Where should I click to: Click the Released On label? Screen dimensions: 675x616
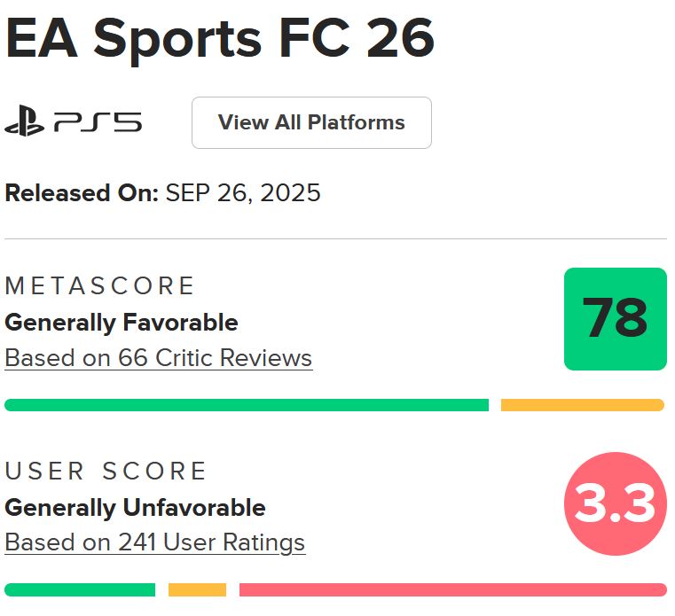[82, 193]
